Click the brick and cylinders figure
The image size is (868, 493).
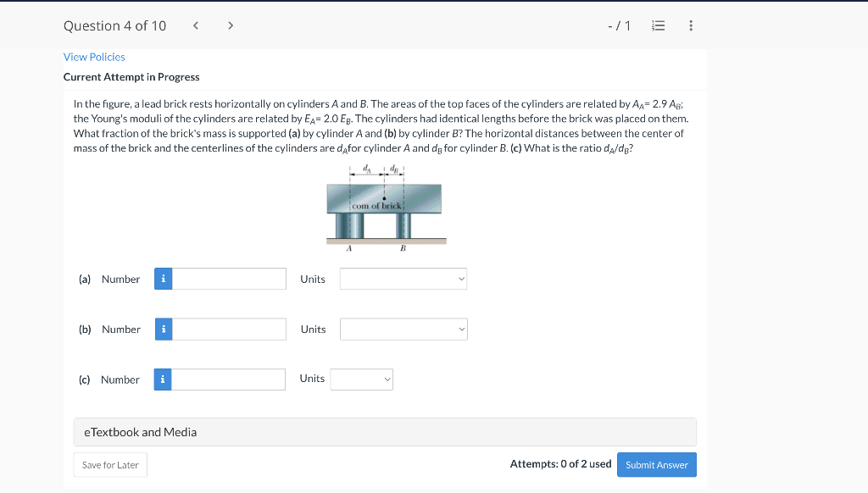tap(387, 208)
